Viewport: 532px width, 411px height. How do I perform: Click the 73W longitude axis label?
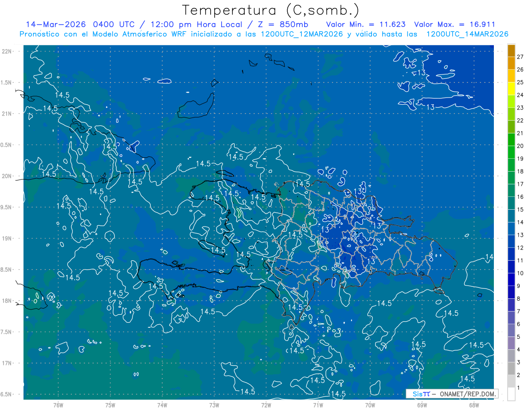[214, 405]
